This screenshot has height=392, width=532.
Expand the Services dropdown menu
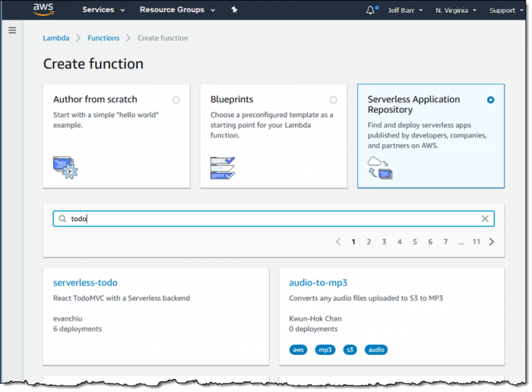(x=103, y=10)
